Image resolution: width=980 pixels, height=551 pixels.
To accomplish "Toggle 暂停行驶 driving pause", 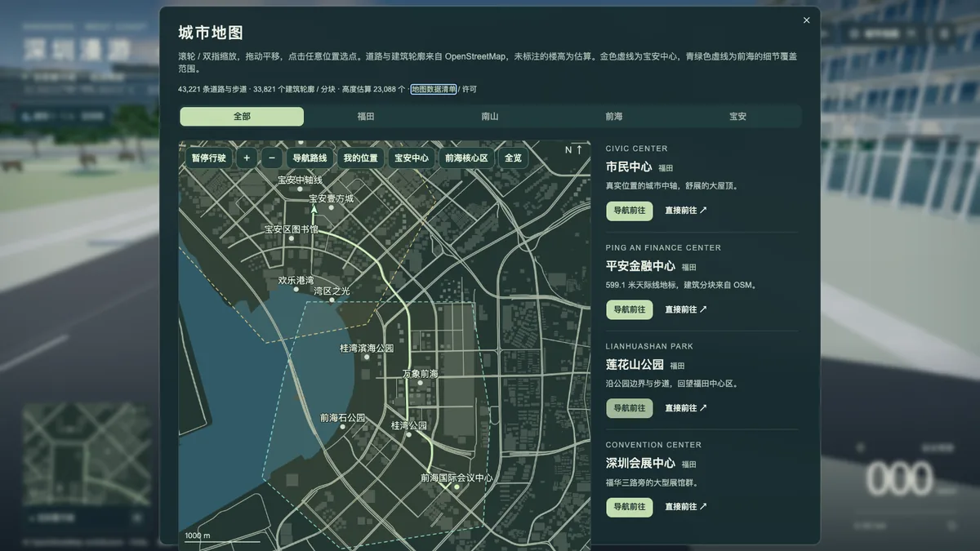I will click(209, 158).
